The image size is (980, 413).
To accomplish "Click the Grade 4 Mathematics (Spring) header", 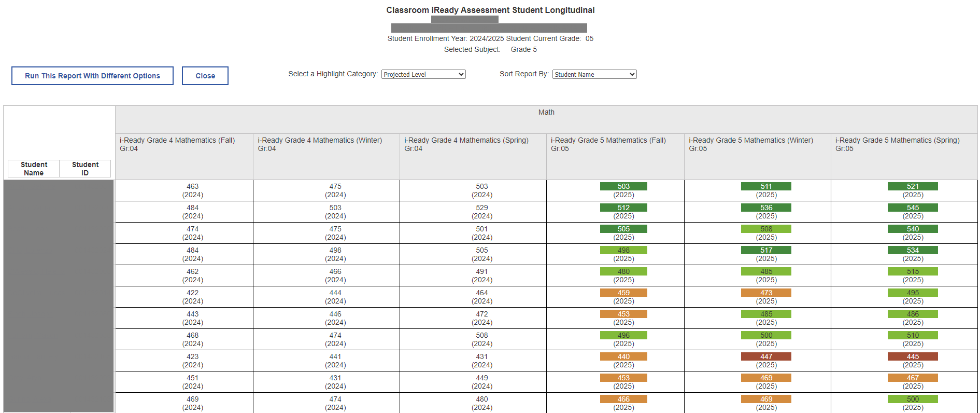I will [473, 157].
